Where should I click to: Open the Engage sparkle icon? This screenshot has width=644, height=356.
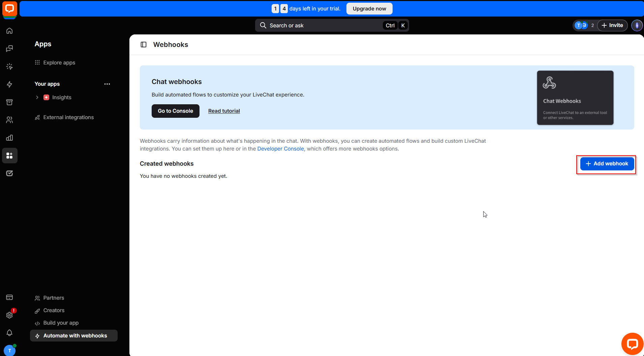click(x=9, y=66)
